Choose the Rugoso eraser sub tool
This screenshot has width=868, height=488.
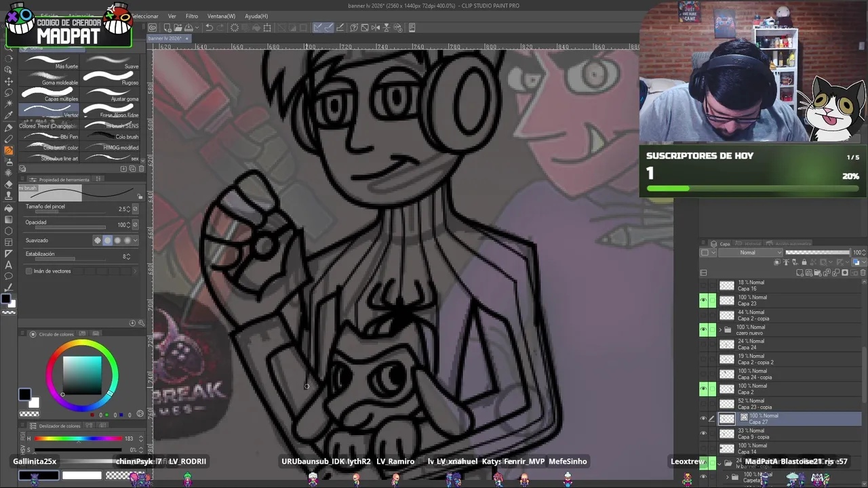click(x=111, y=78)
